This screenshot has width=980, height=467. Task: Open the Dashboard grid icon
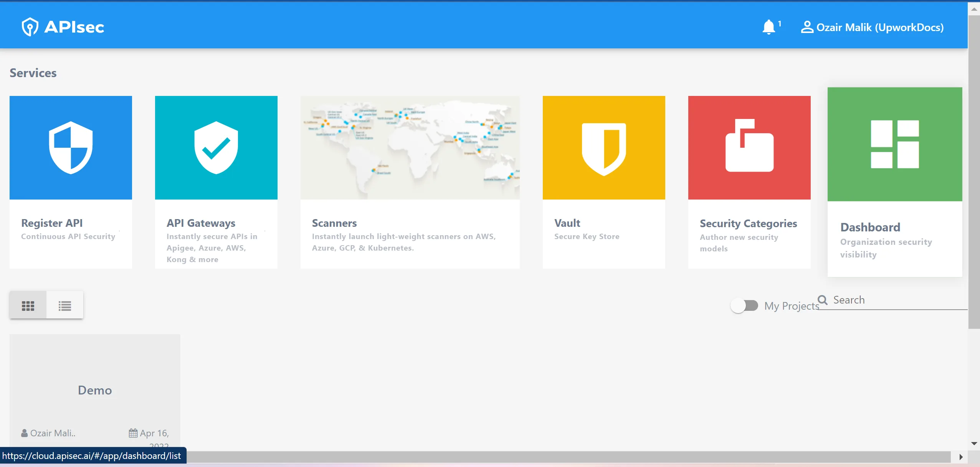point(895,145)
